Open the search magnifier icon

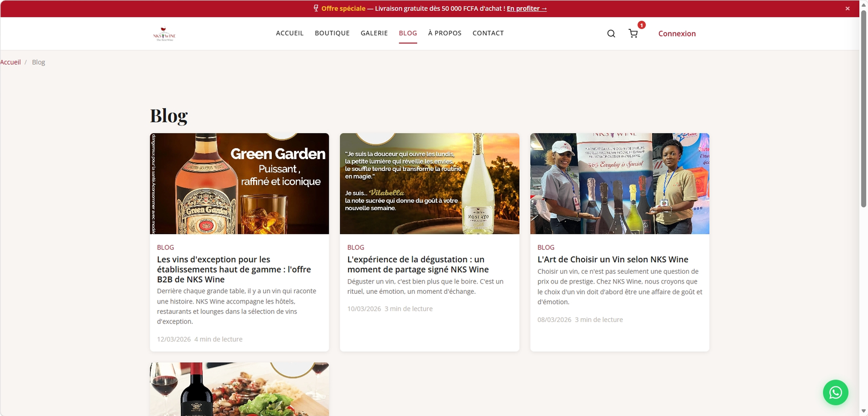[611, 34]
